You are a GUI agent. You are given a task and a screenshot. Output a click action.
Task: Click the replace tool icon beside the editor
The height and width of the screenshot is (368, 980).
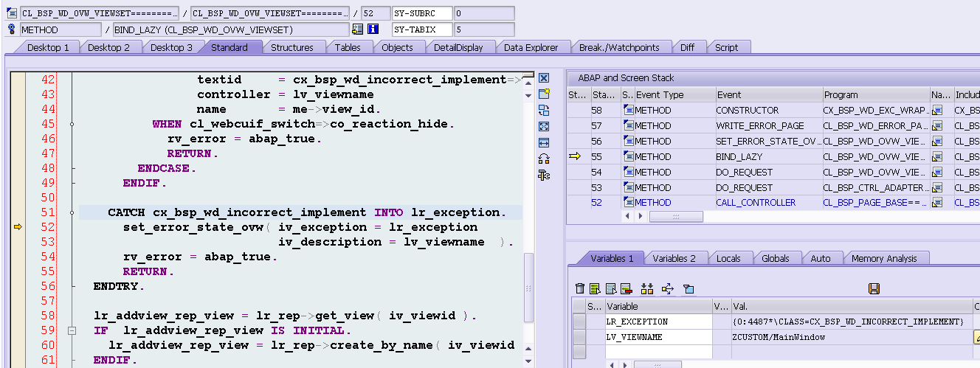(x=544, y=110)
